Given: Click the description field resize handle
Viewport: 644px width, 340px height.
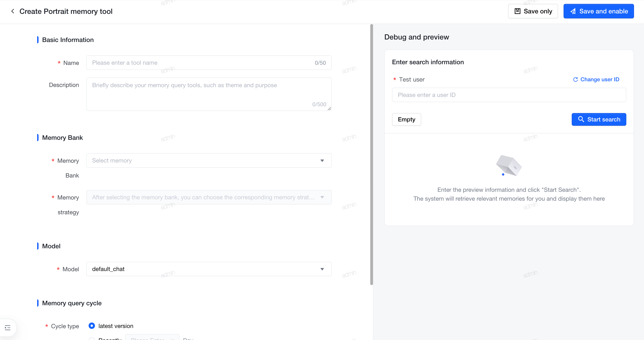Looking at the screenshot, I should coord(329,108).
